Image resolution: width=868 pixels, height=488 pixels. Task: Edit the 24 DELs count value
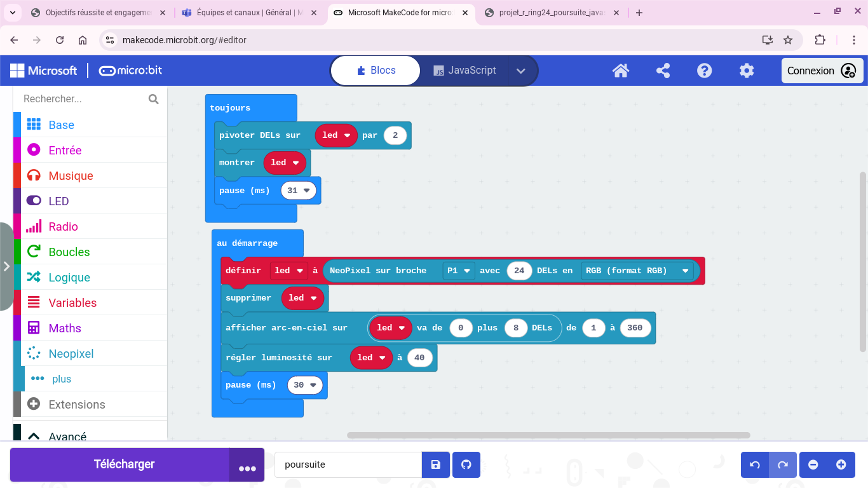click(519, 271)
